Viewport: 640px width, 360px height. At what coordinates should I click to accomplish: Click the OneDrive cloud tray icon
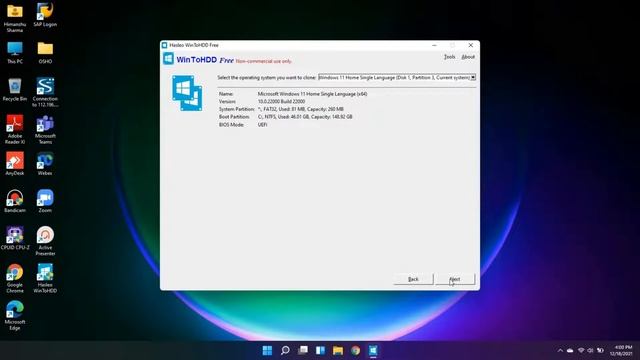[570, 350]
